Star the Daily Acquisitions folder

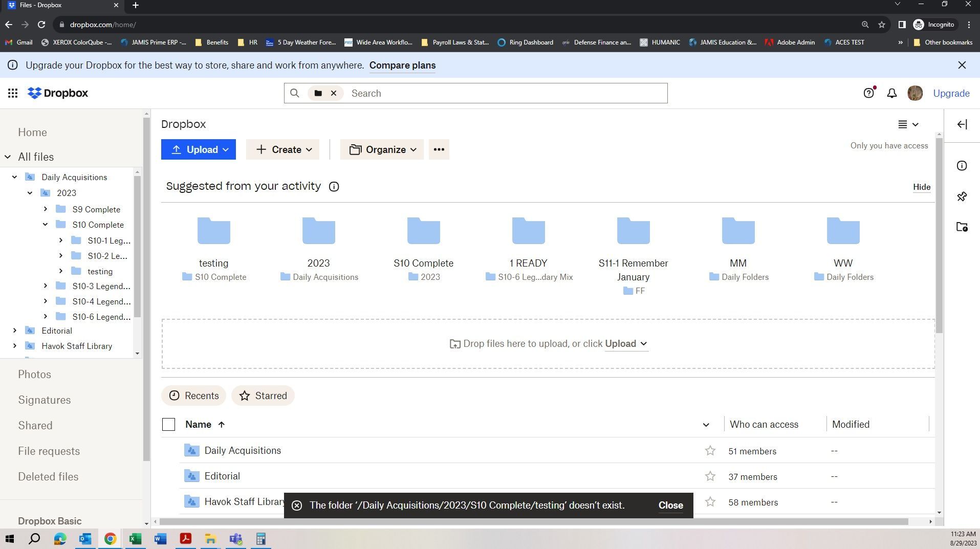pyautogui.click(x=710, y=451)
